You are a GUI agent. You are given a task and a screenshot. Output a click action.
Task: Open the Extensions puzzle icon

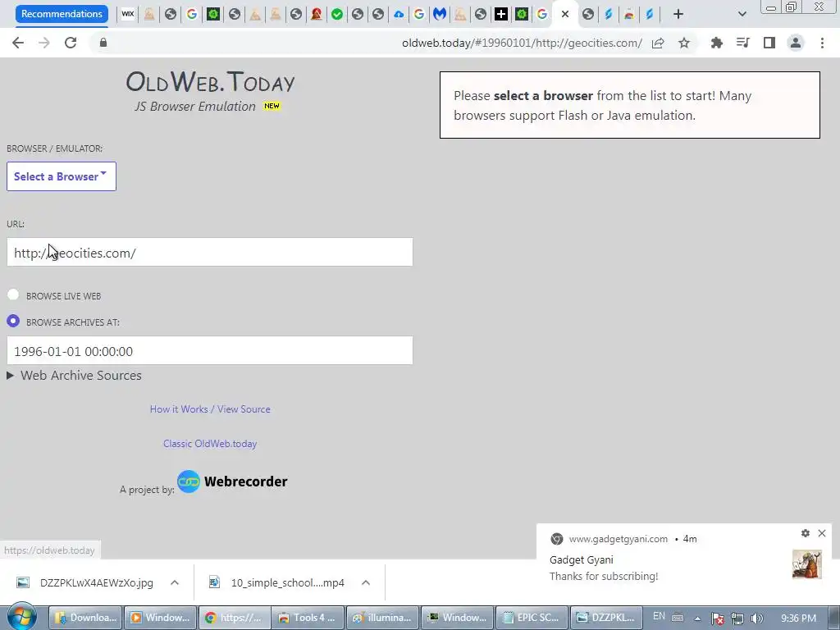click(x=716, y=43)
